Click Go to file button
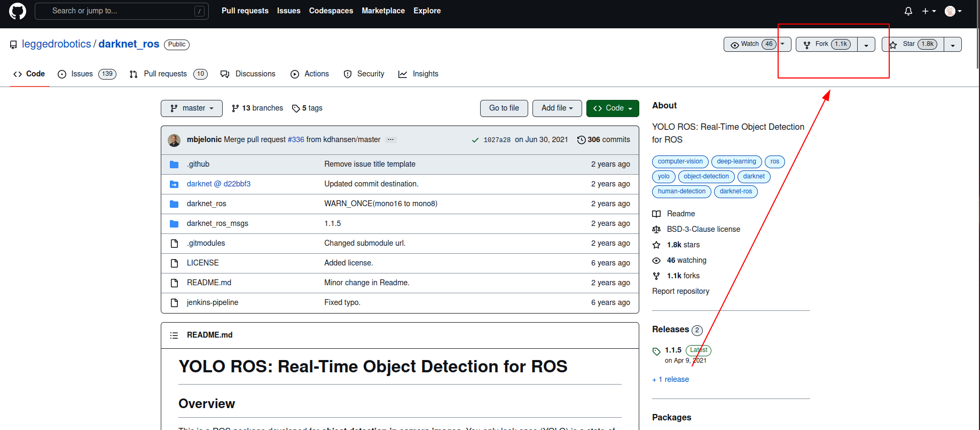 pyautogui.click(x=504, y=108)
